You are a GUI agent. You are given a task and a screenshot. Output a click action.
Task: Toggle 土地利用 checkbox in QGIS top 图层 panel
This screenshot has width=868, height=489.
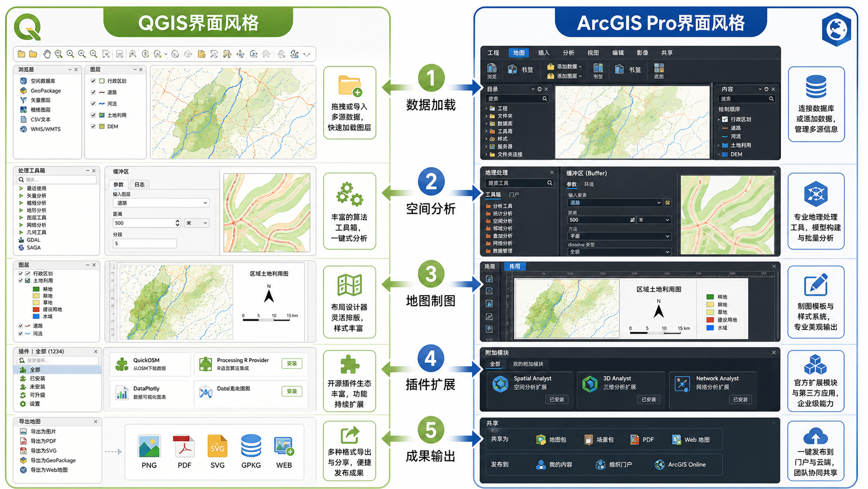(x=93, y=115)
